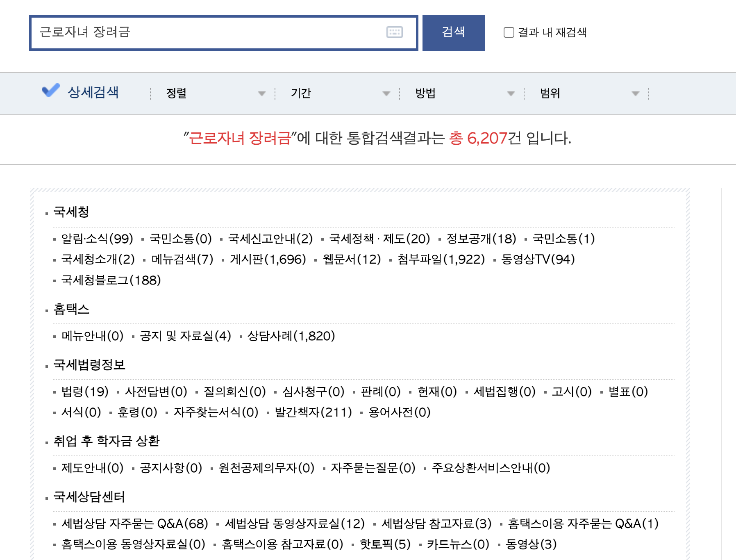736x560 pixels.
Task: Open 정보공개(18) results
Action: pos(481,239)
